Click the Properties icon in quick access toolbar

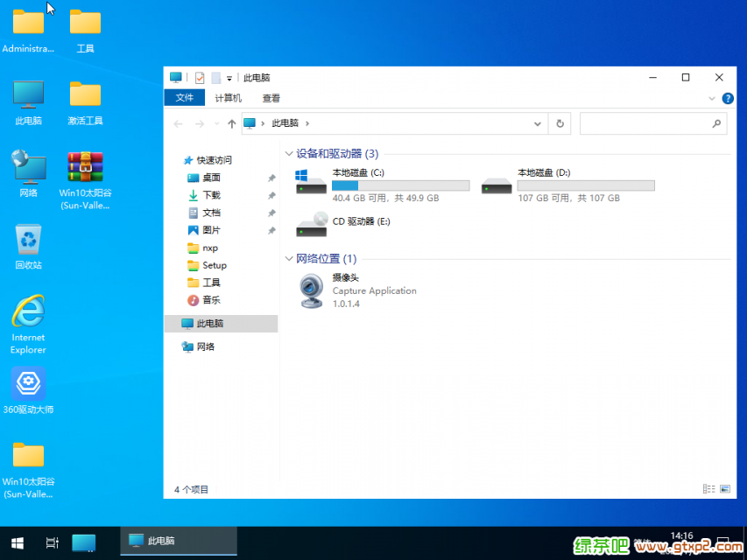point(200,78)
